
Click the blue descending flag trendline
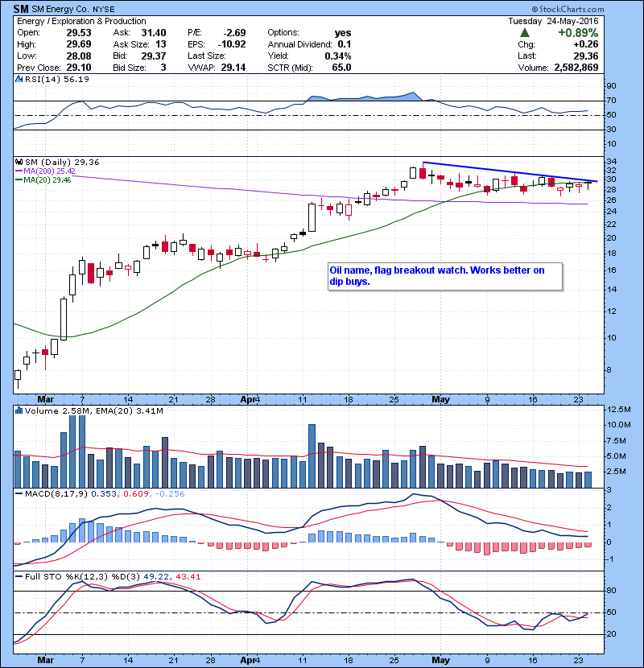pos(510,172)
